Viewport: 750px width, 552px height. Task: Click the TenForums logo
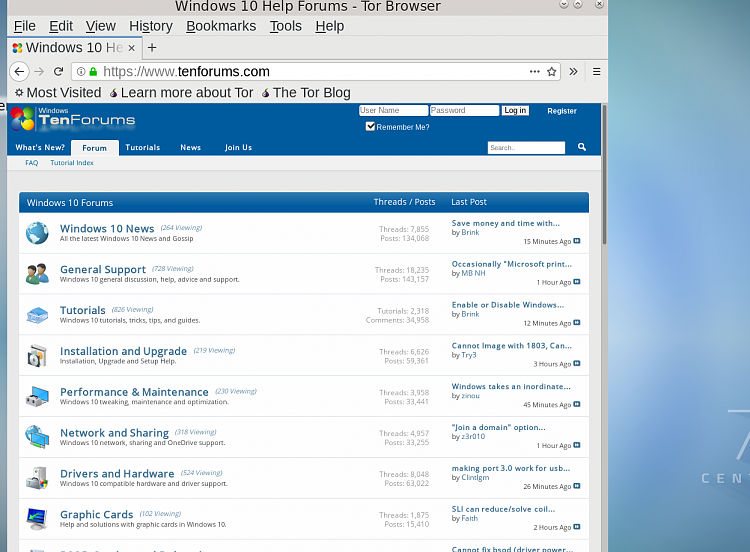73,119
